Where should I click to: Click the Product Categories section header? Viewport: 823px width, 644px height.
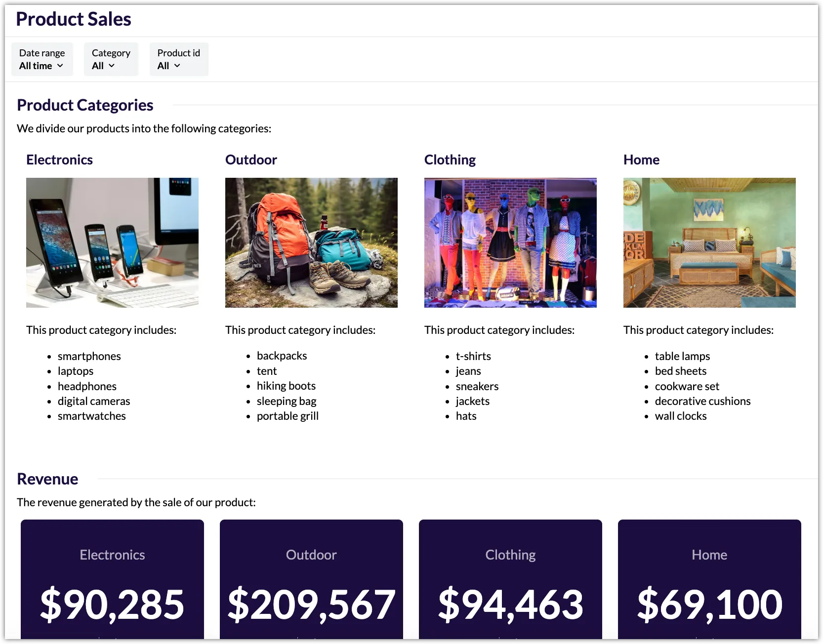point(85,105)
